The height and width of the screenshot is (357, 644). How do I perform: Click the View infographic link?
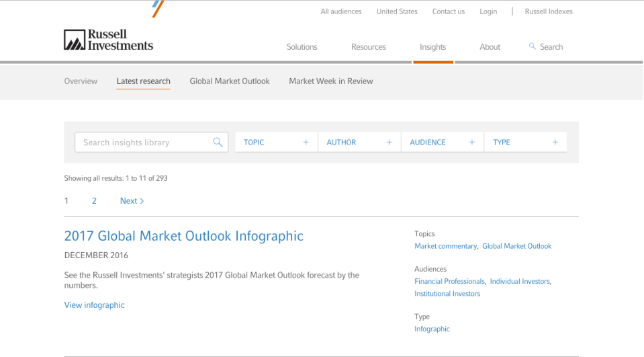tap(94, 305)
